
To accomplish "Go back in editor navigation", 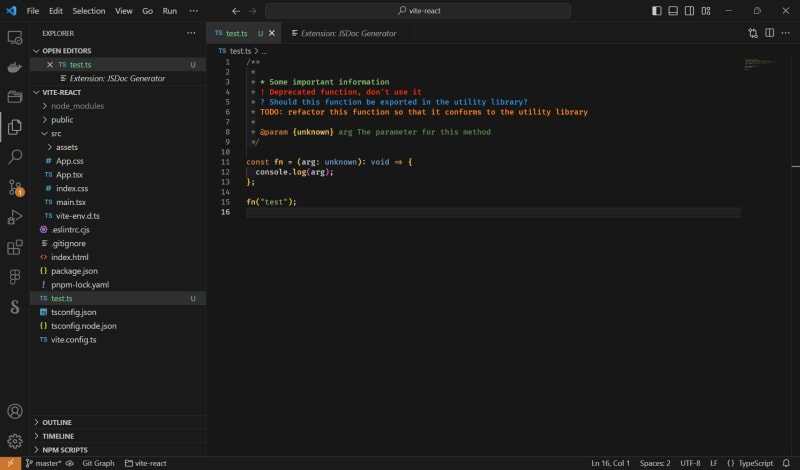I will (236, 11).
